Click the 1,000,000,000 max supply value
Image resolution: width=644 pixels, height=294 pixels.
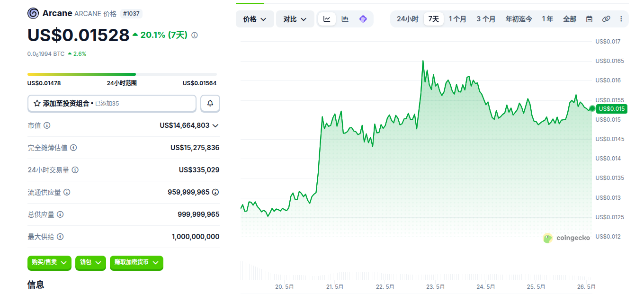(196, 237)
